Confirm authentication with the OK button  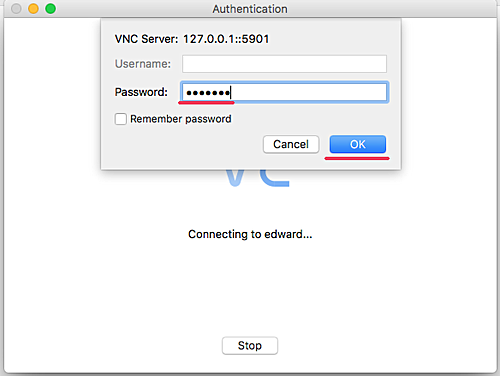[358, 144]
